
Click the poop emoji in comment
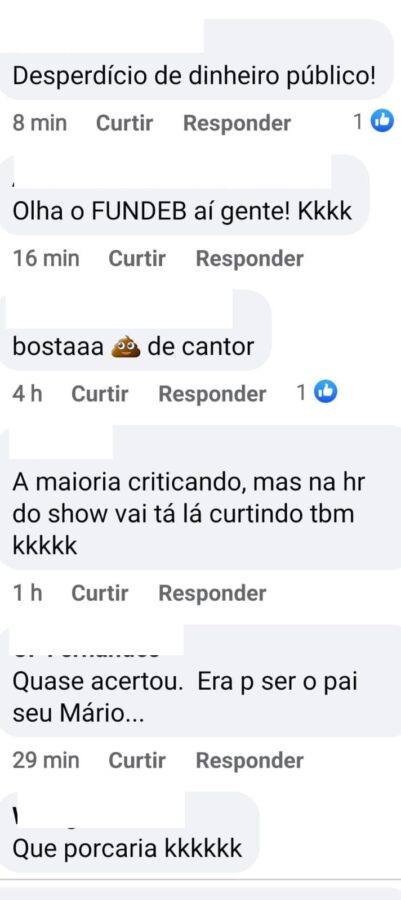click(x=125, y=347)
